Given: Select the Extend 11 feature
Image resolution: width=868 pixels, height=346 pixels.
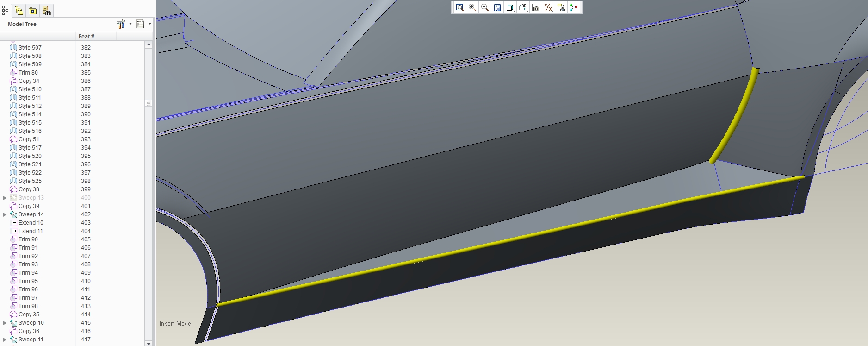Looking at the screenshot, I should pyautogui.click(x=31, y=231).
